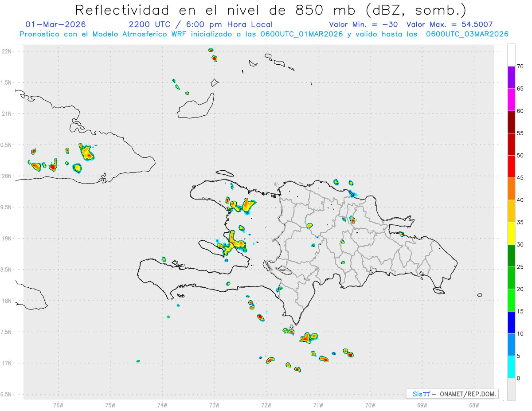Viewport: 532px width, 411px height.
Task: Click the '50' colorbar label
Action: (520, 156)
